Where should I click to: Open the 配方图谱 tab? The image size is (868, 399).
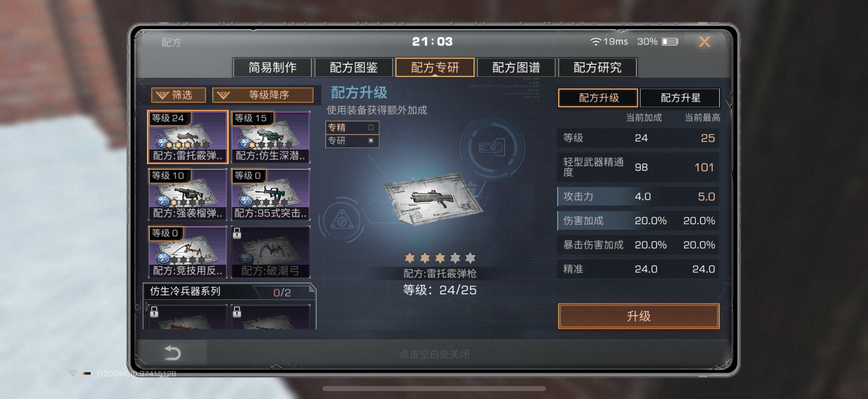516,67
